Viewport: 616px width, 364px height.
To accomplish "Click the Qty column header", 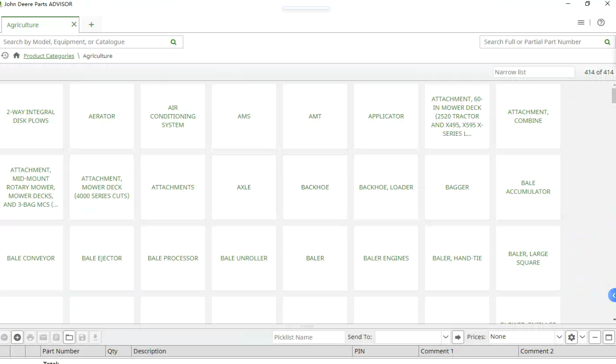I will 118,351.
